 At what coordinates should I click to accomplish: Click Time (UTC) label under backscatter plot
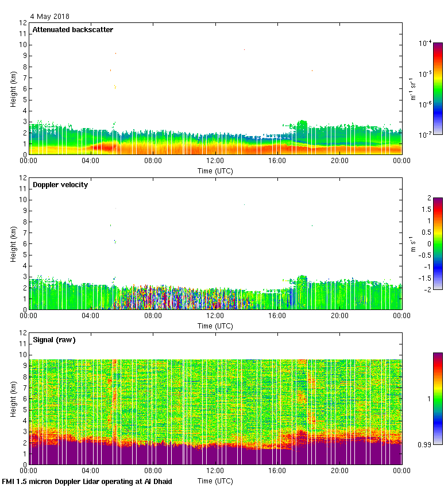pos(215,171)
